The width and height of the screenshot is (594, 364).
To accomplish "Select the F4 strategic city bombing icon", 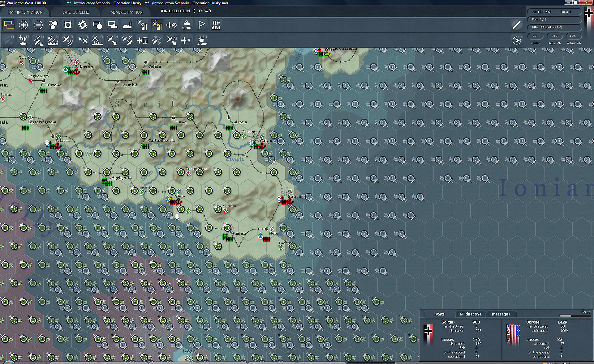I will (x=53, y=40).
